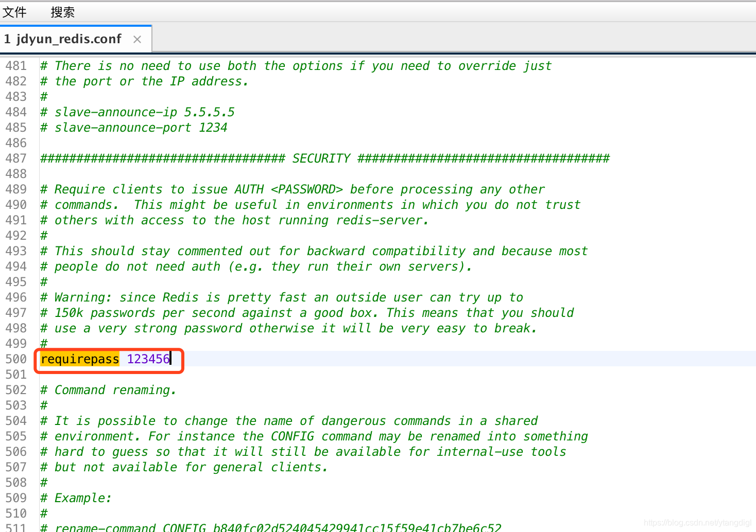Click 'but not available for general clients.' line
The width and height of the screenshot is (756, 532).
point(184,467)
